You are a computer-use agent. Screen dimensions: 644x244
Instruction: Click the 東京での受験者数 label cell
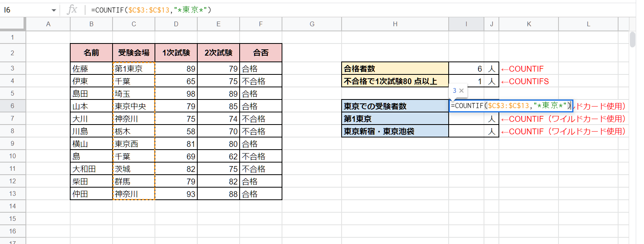coord(395,106)
